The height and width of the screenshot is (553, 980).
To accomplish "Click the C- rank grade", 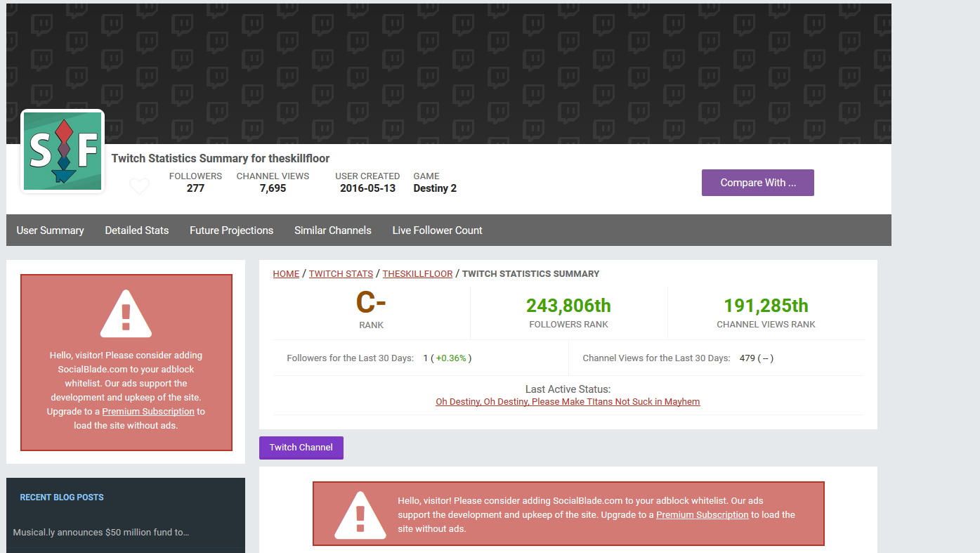I will click(371, 303).
